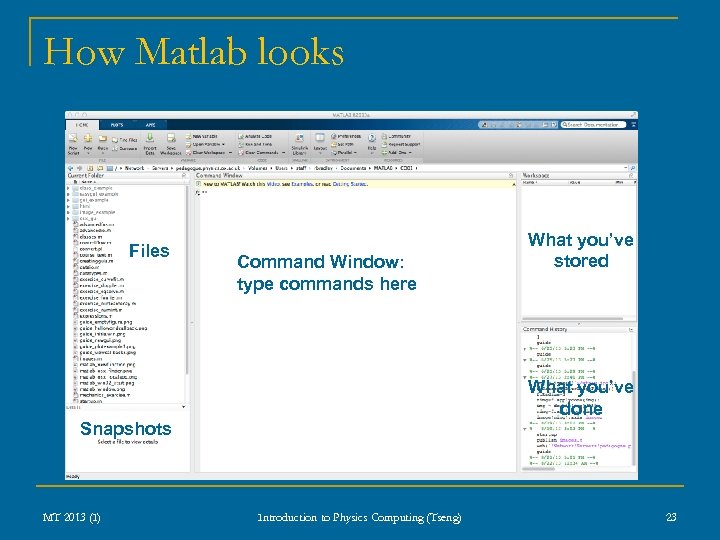The height and width of the screenshot is (540, 720).
Task: Click Find Files in the toolstrip
Action: pos(125,140)
